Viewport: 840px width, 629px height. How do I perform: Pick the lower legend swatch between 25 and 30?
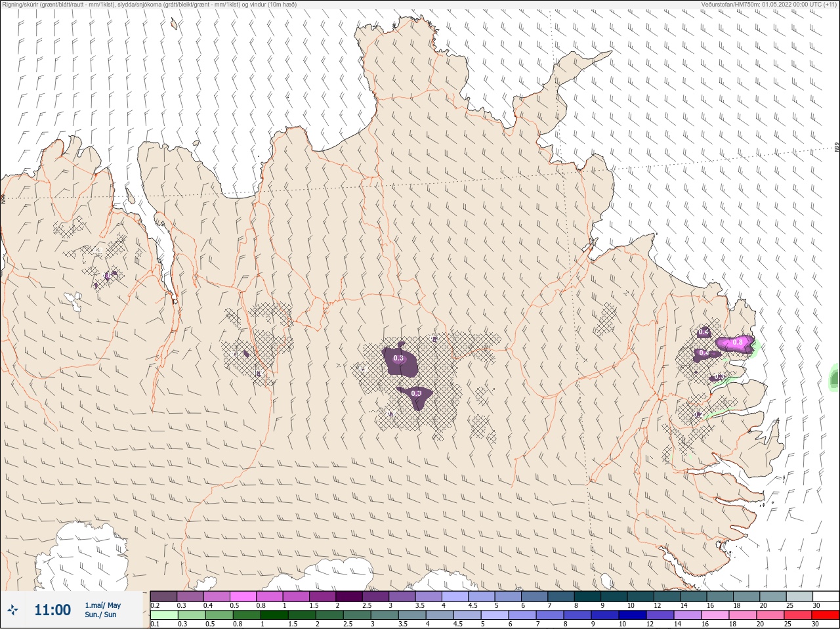(798, 615)
